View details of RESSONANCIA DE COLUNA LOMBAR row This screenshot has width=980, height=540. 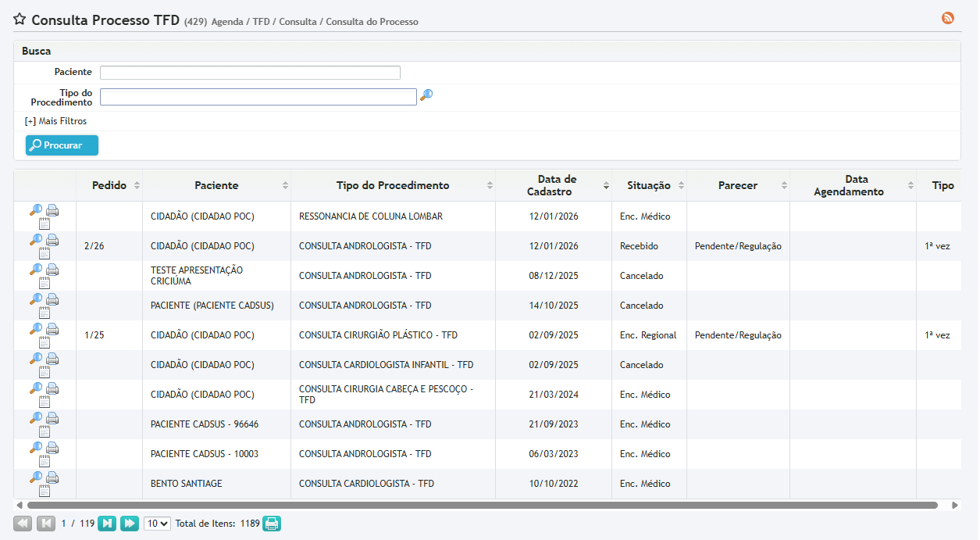[x=36, y=209]
